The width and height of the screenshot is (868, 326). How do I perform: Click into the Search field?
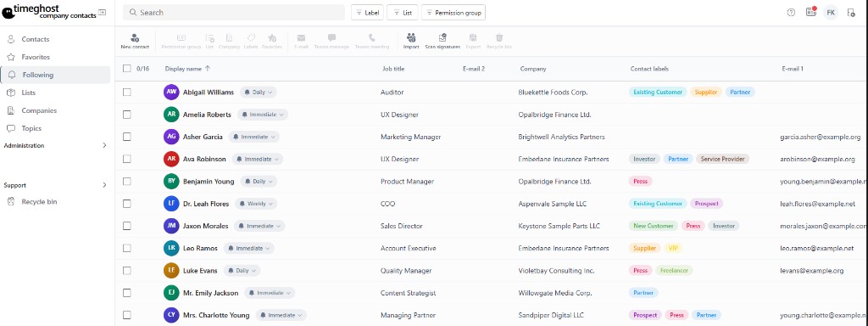[x=234, y=12]
